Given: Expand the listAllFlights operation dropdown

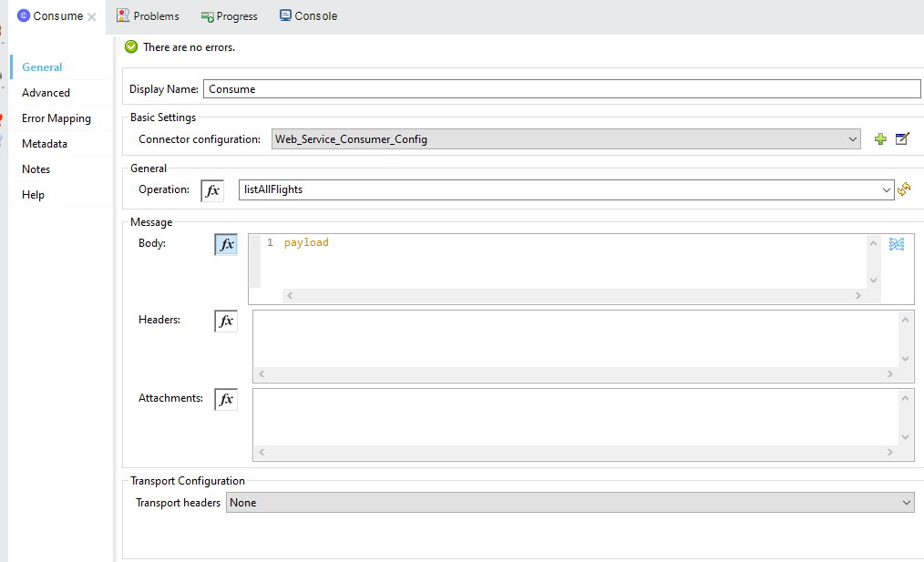Looking at the screenshot, I should 886,189.
